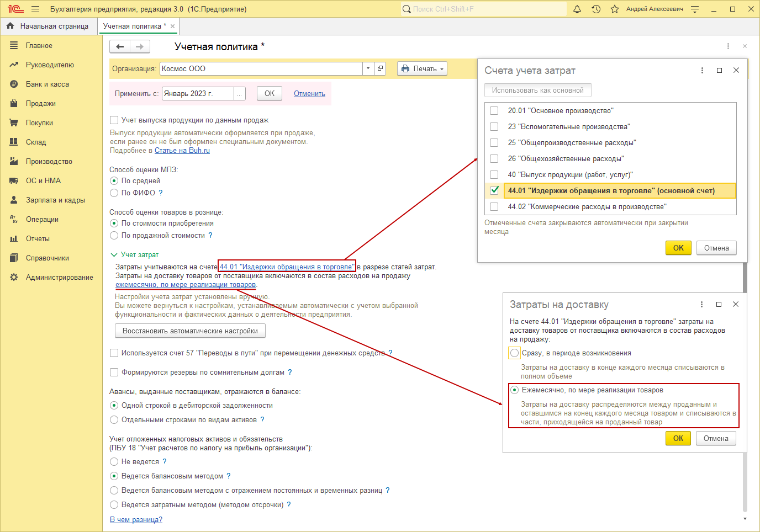Image resolution: width=760 pixels, height=532 pixels.
Task: Select По продажной стоимости option
Action: [114, 235]
